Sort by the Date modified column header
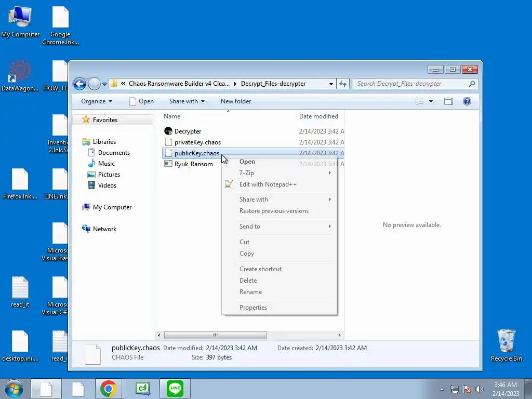This screenshot has height=399, width=532. pyautogui.click(x=318, y=116)
